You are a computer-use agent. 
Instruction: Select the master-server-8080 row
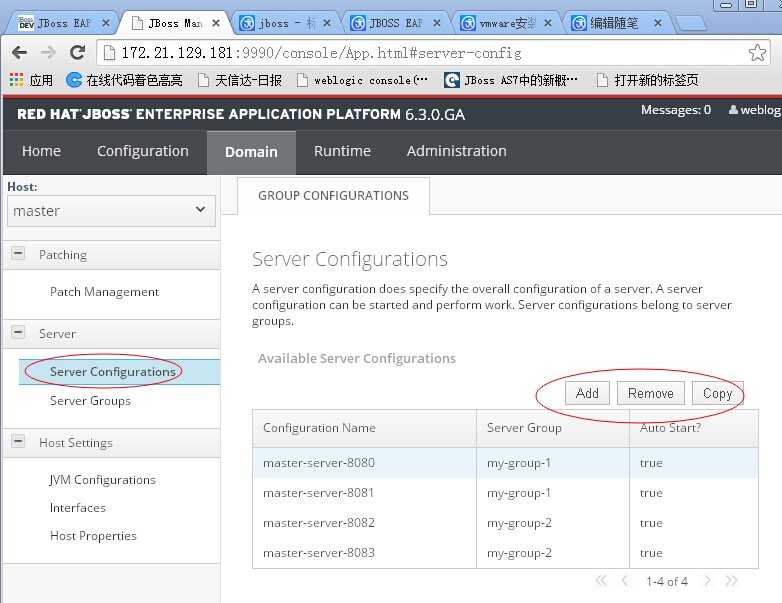[505, 463]
